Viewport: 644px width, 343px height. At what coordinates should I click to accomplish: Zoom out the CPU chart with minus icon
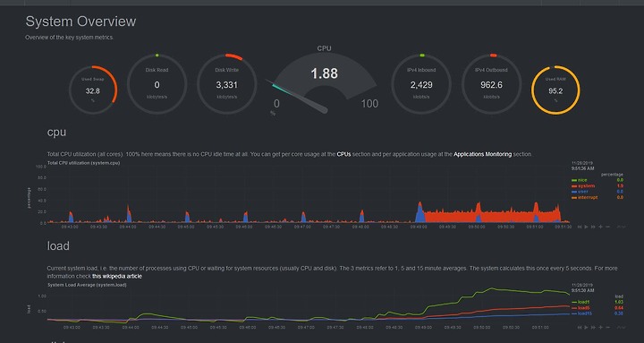[608, 227]
